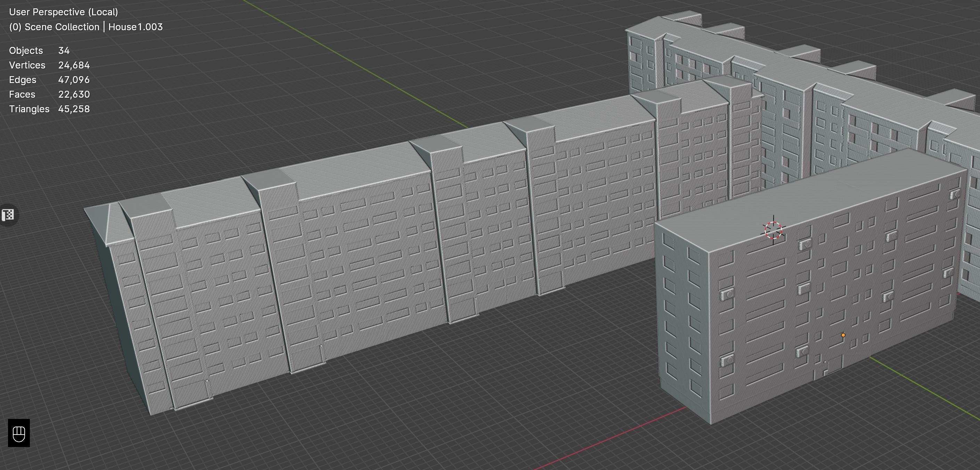
Task: Click the red-white 3D cursor crosshair
Action: pos(773,230)
